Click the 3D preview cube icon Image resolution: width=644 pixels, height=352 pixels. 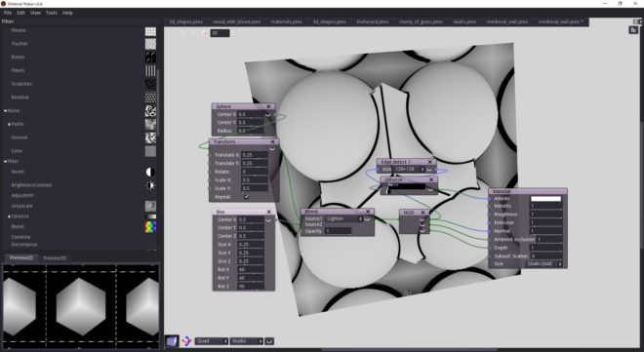pyautogui.click(x=172, y=341)
